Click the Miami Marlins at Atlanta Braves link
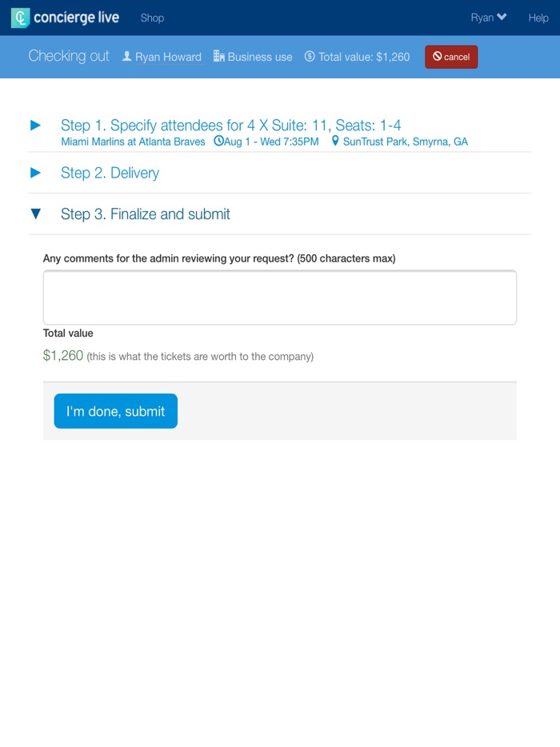Screen dimensions: 560x747 point(133,140)
